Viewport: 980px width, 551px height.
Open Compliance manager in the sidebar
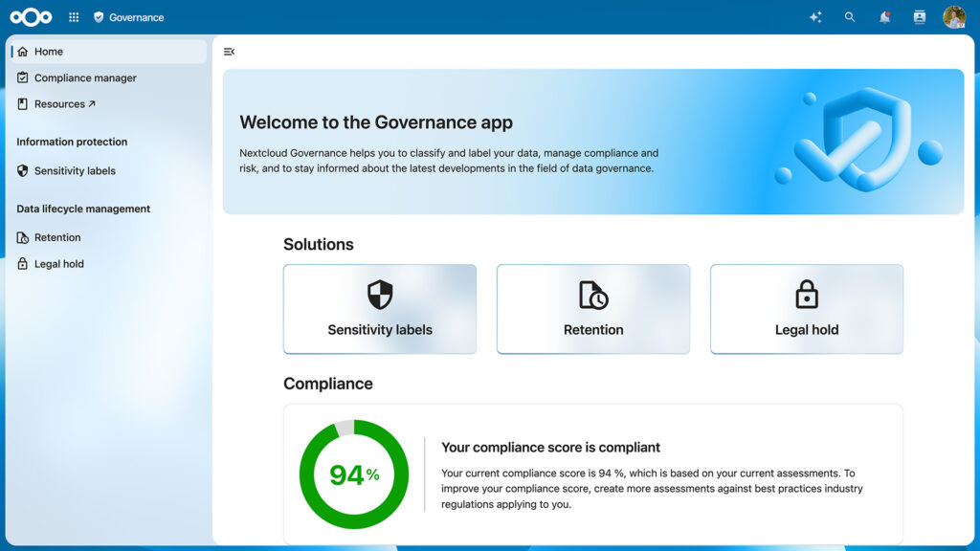[109, 78]
